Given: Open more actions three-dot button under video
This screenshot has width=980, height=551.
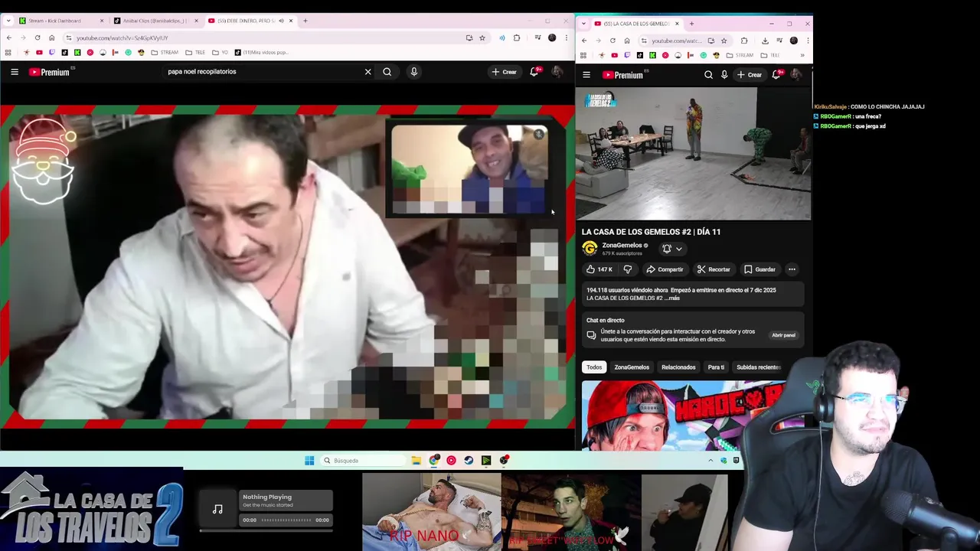Looking at the screenshot, I should [x=792, y=269].
